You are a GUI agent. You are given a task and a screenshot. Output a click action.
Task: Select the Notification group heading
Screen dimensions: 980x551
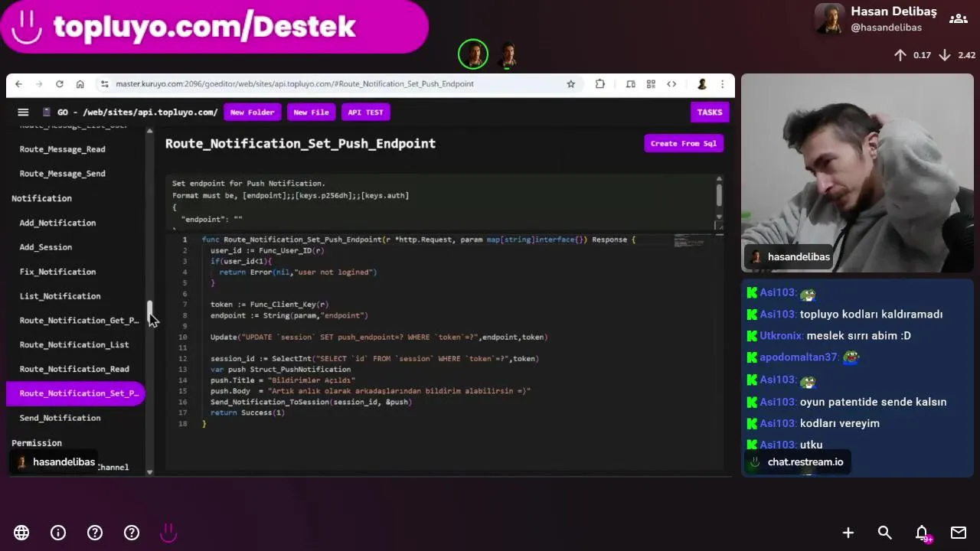(x=41, y=198)
